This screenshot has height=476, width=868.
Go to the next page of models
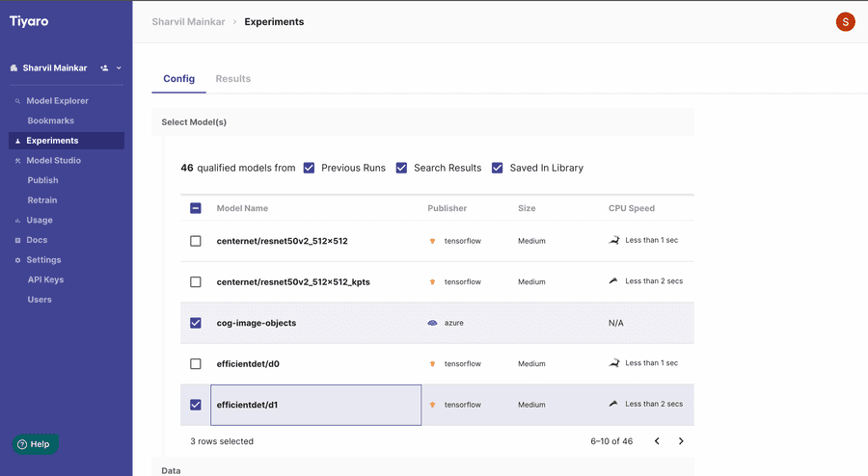[681, 441]
